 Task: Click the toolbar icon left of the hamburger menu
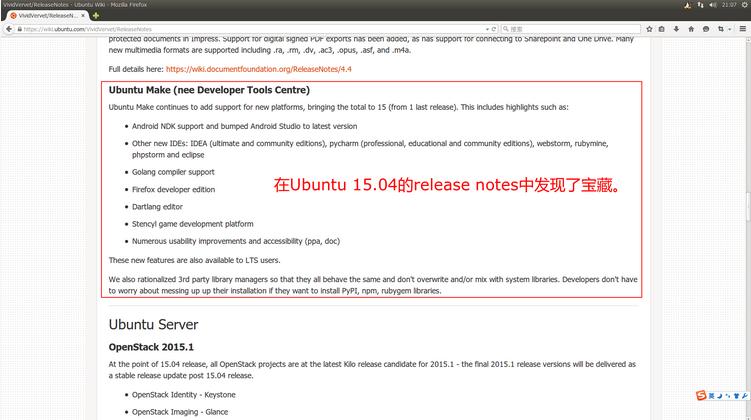point(720,29)
